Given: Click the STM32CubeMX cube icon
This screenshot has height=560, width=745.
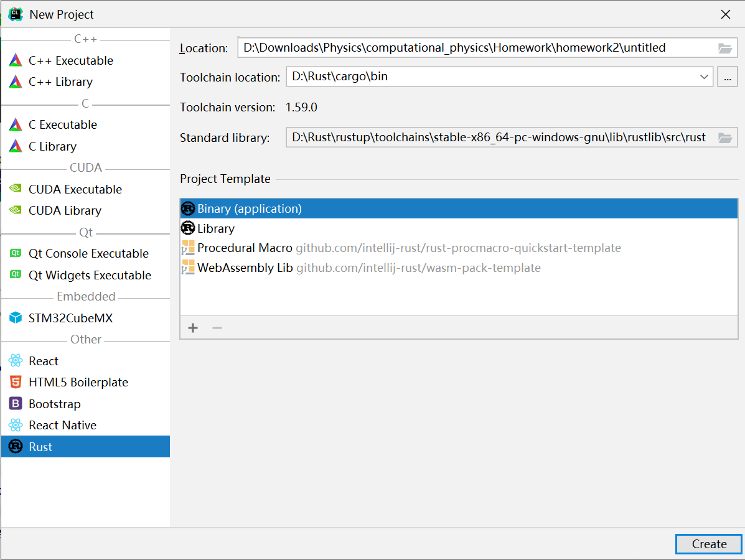Looking at the screenshot, I should click(x=16, y=318).
